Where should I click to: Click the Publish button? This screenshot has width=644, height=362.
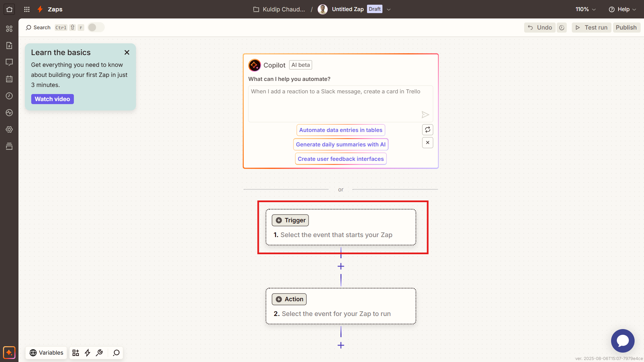click(x=626, y=28)
